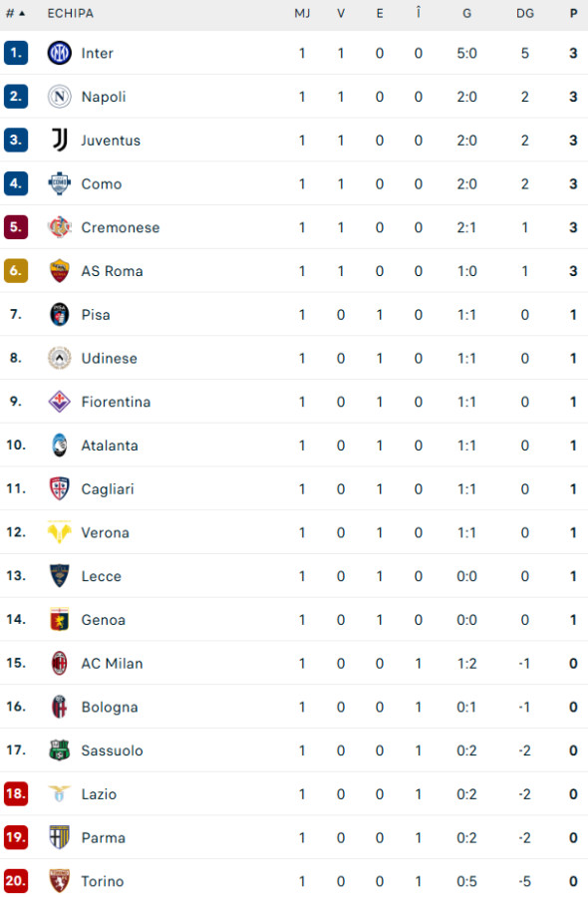Click Genoa's points value
The width and height of the screenshot is (588, 897).
[573, 619]
